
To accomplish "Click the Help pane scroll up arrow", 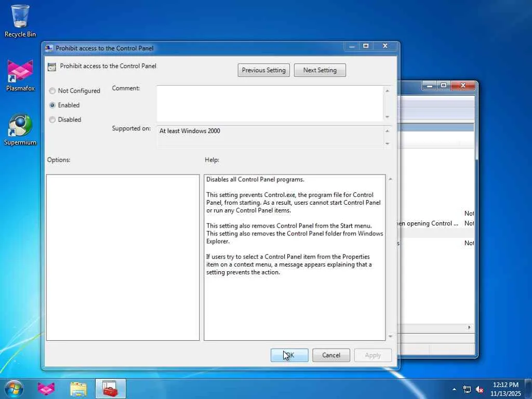I will click(390, 179).
